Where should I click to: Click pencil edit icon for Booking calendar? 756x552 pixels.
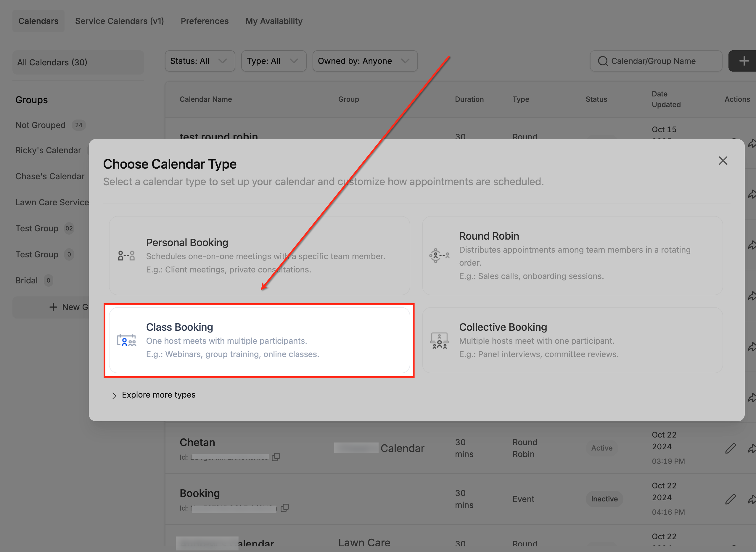point(730,499)
